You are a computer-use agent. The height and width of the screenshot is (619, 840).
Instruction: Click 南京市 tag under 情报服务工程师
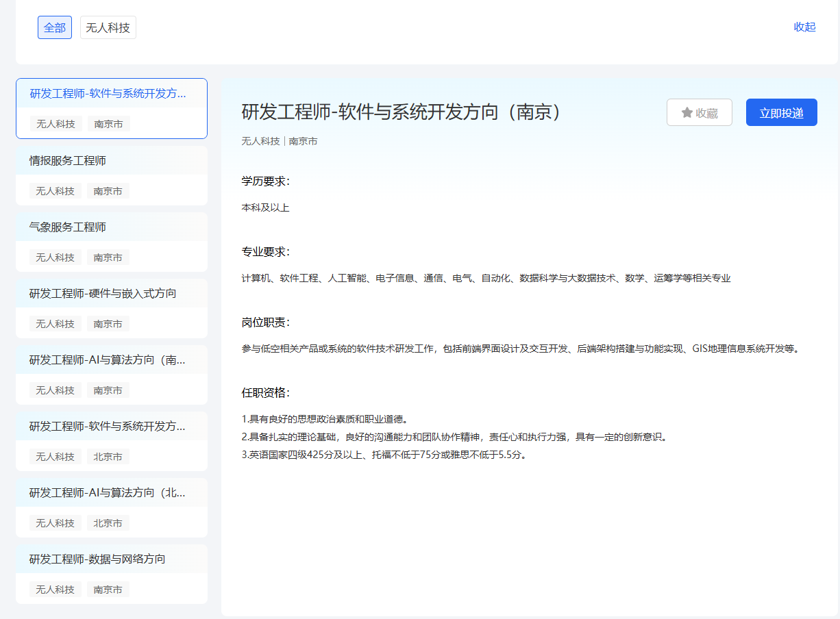(108, 191)
